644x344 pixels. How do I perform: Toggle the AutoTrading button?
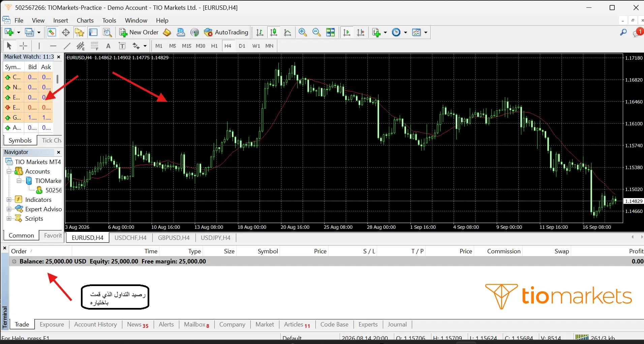[226, 32]
